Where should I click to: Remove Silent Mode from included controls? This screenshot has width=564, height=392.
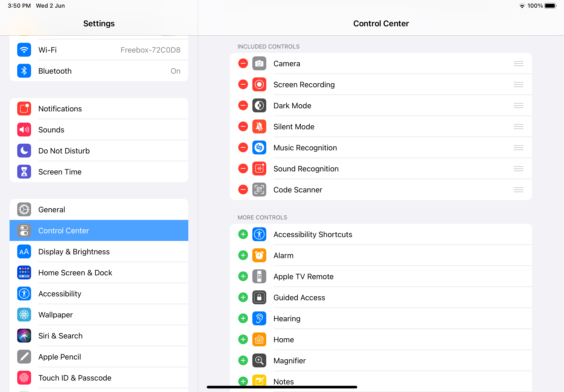pyautogui.click(x=243, y=126)
